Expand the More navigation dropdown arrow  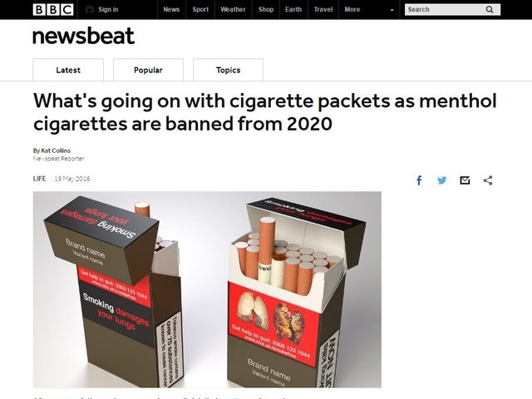pos(392,10)
